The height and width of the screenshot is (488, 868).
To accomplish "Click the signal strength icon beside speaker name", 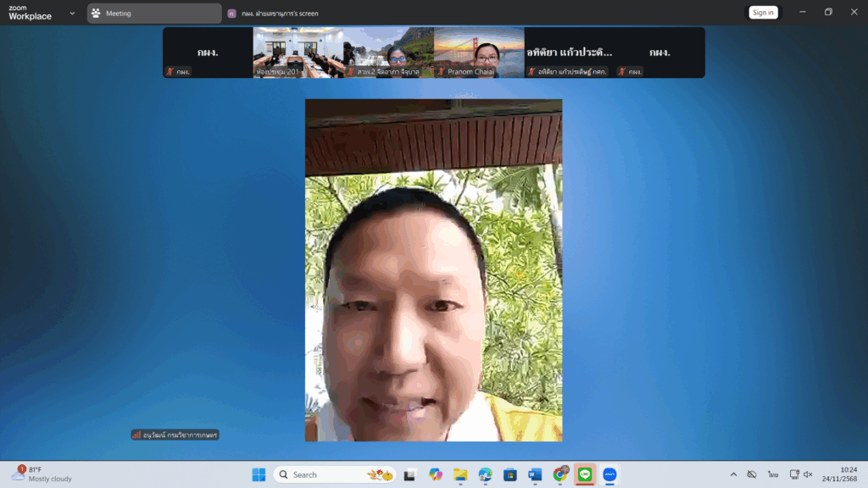I will click(x=136, y=435).
